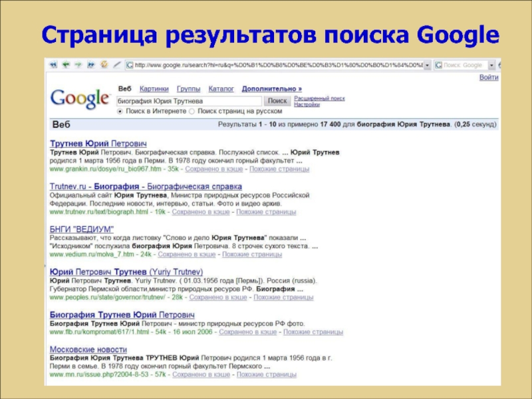Open the Веб search tab
The height and width of the screenshot is (399, 532).
(124, 89)
